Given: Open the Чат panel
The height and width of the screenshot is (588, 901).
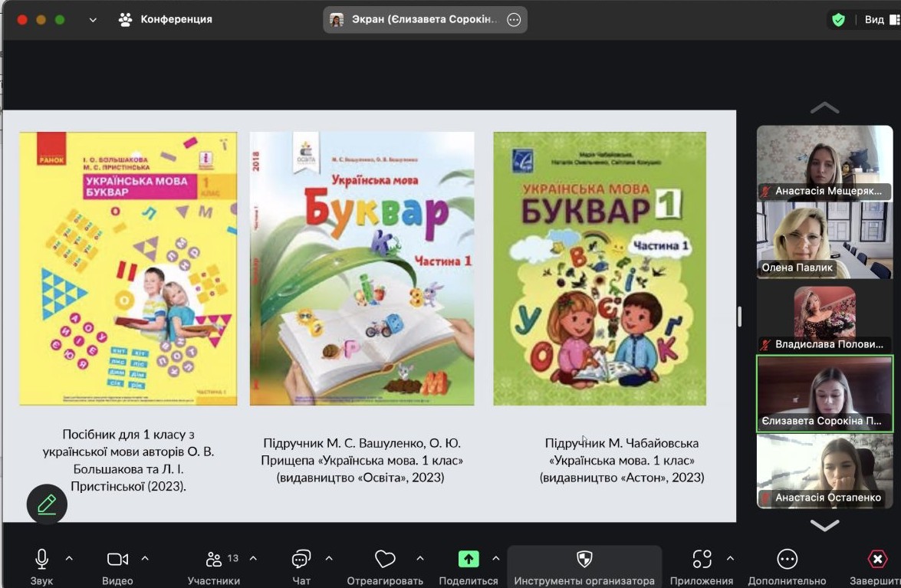Looking at the screenshot, I should 300,560.
